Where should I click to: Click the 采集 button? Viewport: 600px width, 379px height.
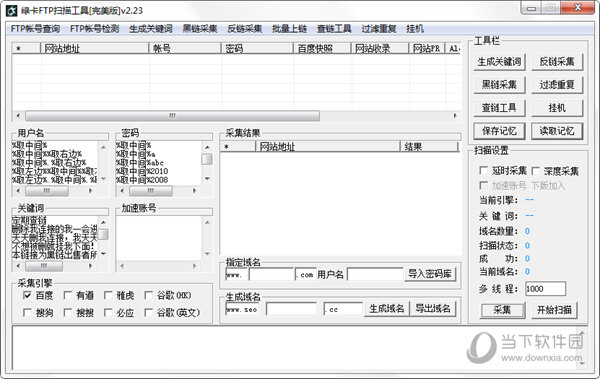502,310
